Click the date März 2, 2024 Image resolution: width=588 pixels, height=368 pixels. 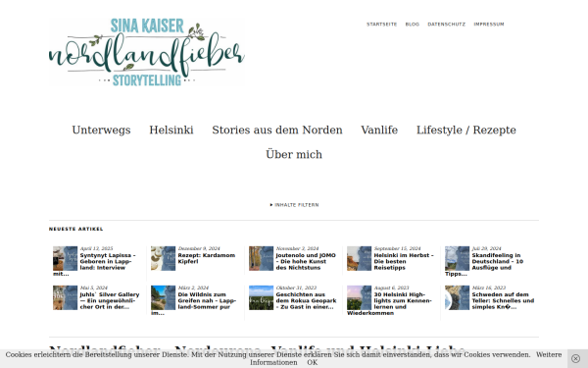tap(192, 288)
